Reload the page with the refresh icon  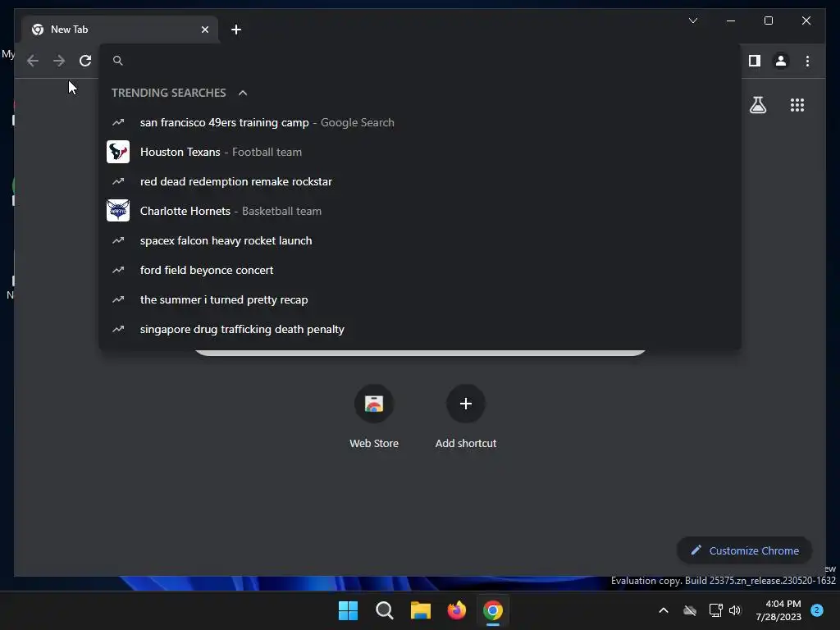85,61
